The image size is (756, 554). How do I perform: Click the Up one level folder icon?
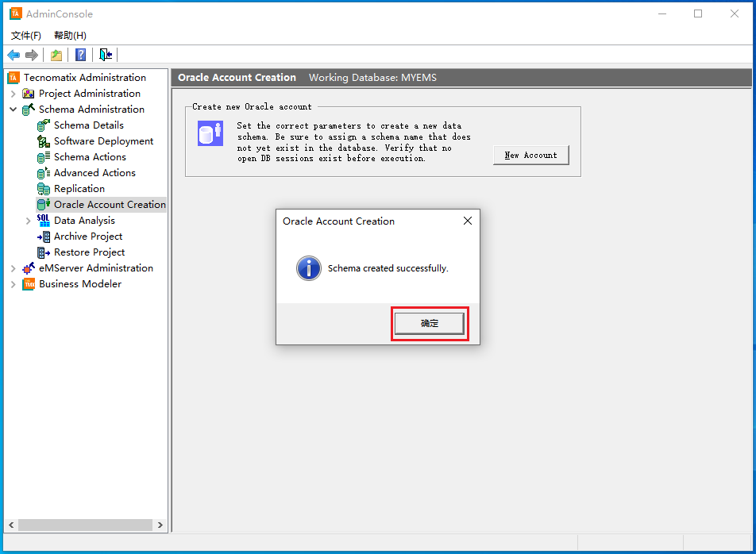(x=56, y=55)
